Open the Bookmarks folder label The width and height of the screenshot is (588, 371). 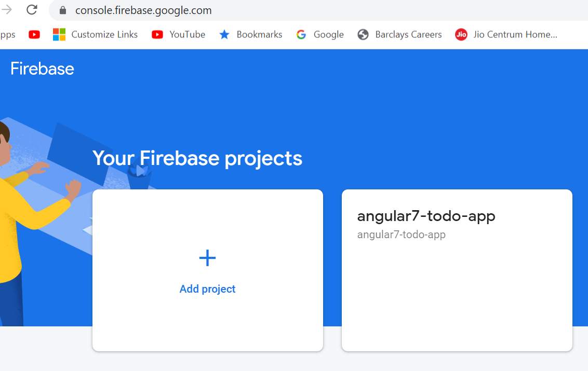coord(259,35)
